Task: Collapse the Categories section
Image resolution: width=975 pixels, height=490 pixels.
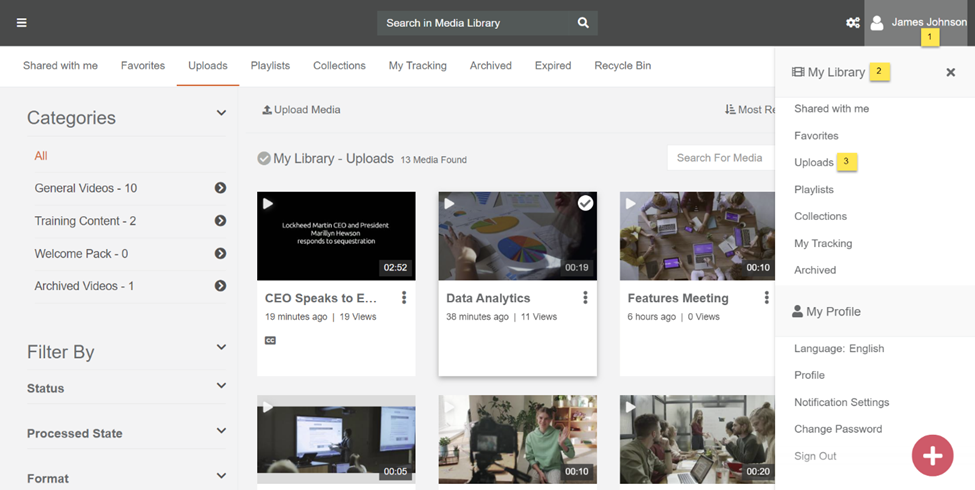Action: point(221,114)
